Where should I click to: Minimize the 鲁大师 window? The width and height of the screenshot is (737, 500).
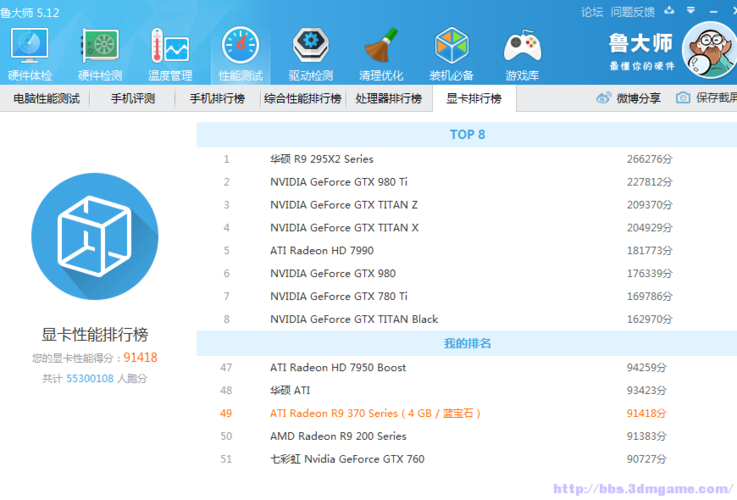click(713, 11)
